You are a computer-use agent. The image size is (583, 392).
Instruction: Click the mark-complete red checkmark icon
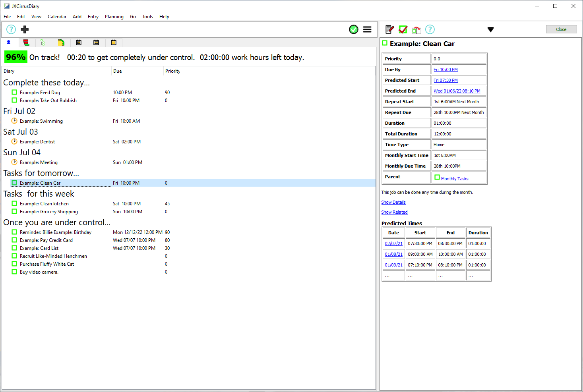[403, 29]
